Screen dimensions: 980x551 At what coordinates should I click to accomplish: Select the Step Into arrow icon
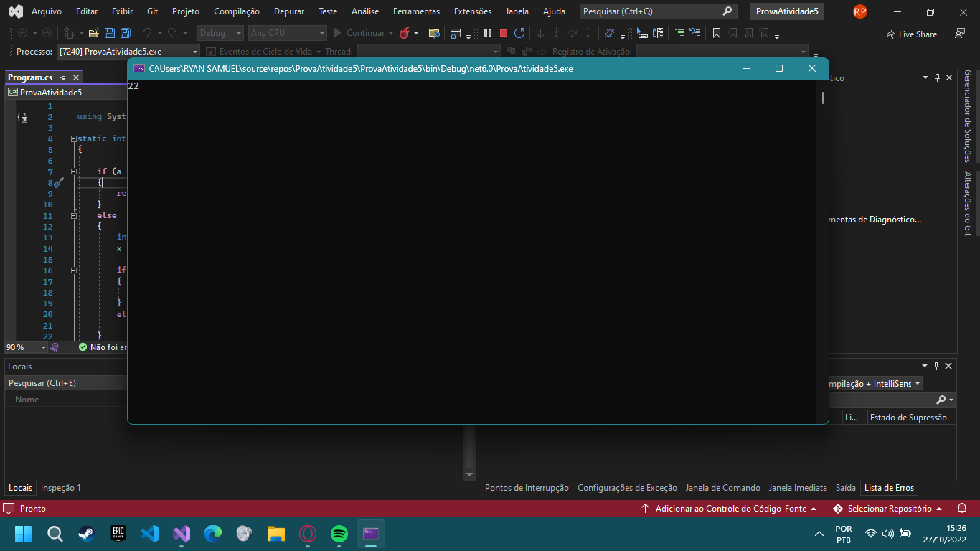click(x=540, y=33)
